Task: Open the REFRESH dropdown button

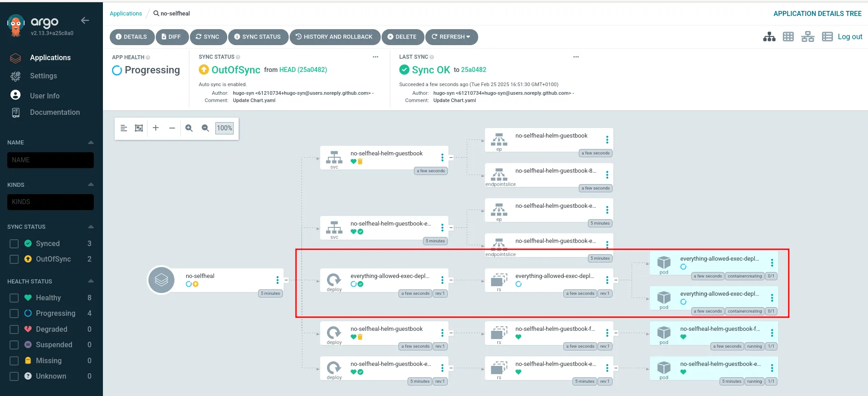Action: pos(451,37)
